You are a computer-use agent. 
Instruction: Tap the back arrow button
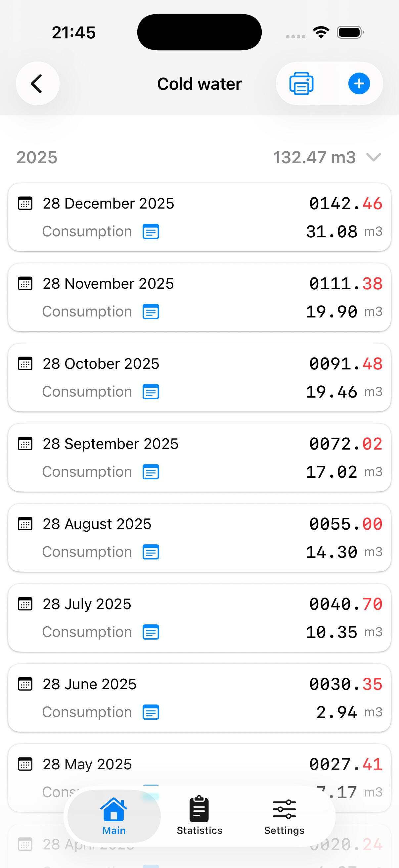coord(37,83)
